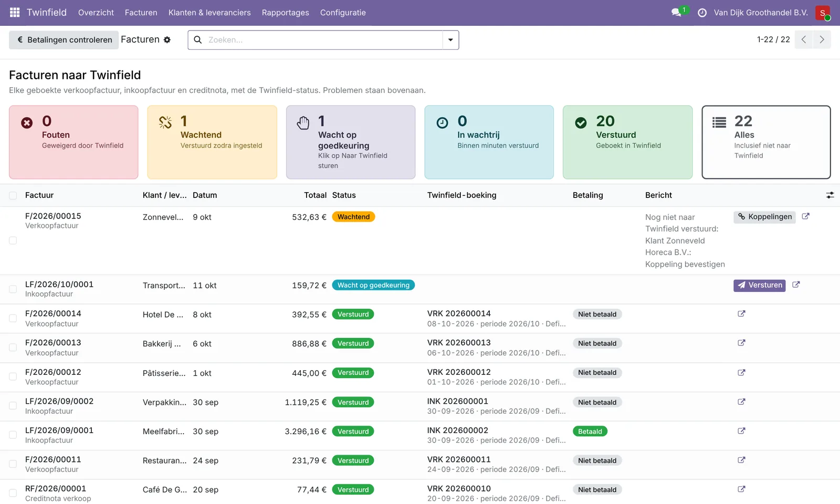Go to next page arrow
The width and height of the screenshot is (840, 504).
click(822, 39)
